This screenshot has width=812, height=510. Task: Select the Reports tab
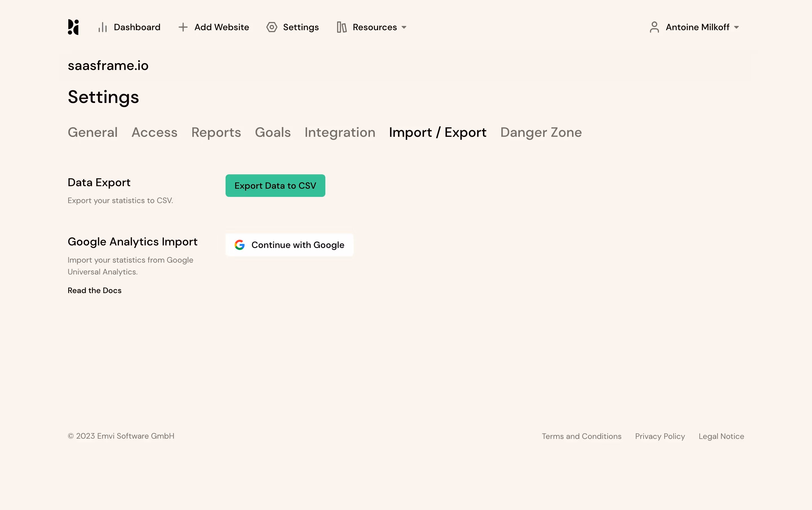(216, 132)
